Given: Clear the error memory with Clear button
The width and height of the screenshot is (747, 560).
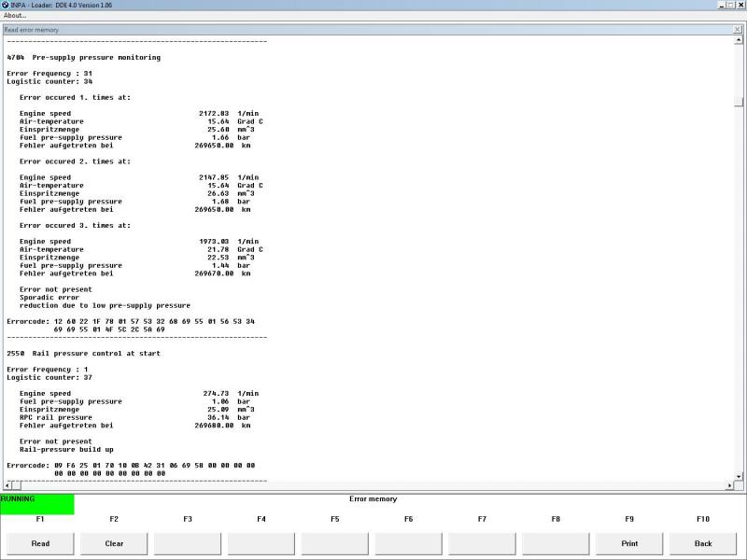Looking at the screenshot, I should coord(114,543).
